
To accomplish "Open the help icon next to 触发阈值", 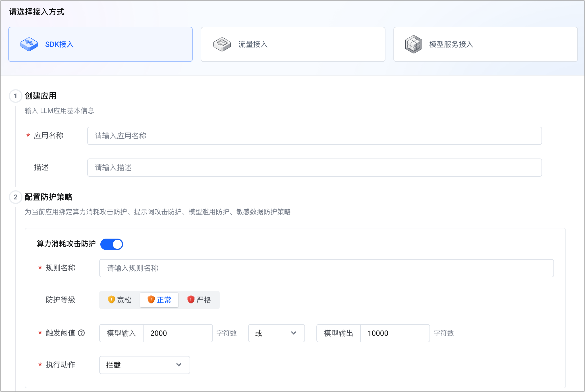I will [x=82, y=333].
